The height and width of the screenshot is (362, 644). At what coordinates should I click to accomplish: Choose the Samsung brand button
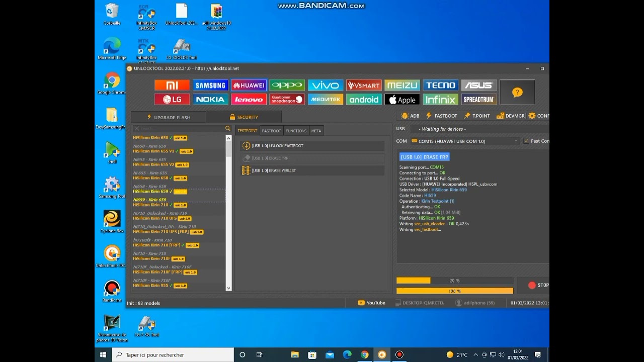click(210, 85)
